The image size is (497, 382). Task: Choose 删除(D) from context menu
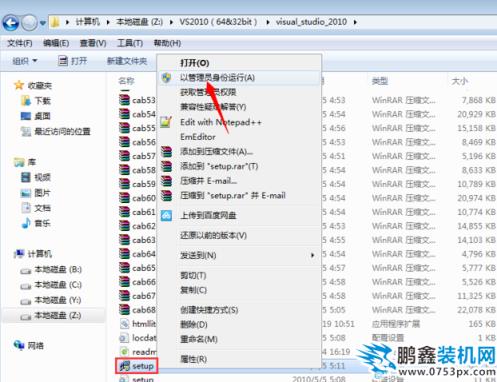click(194, 324)
